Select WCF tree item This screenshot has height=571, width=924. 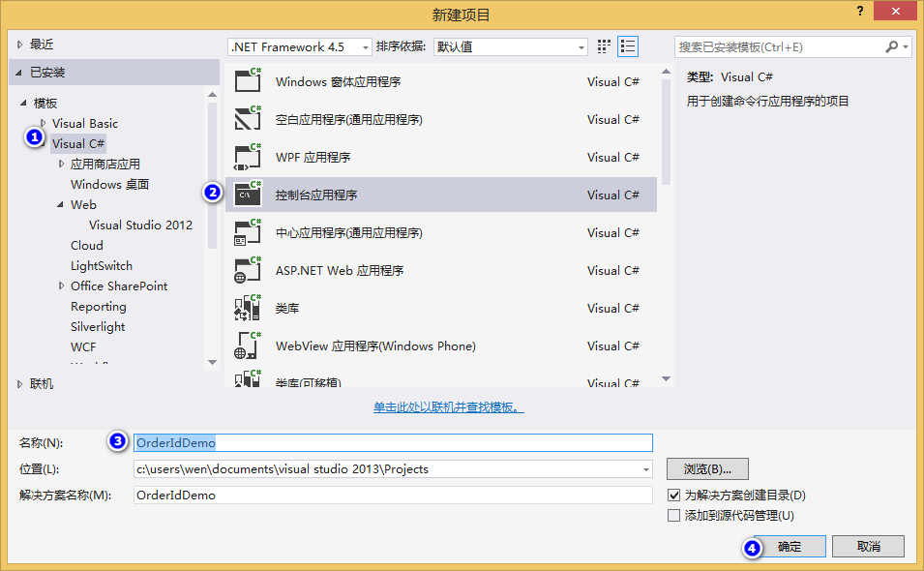pos(83,347)
